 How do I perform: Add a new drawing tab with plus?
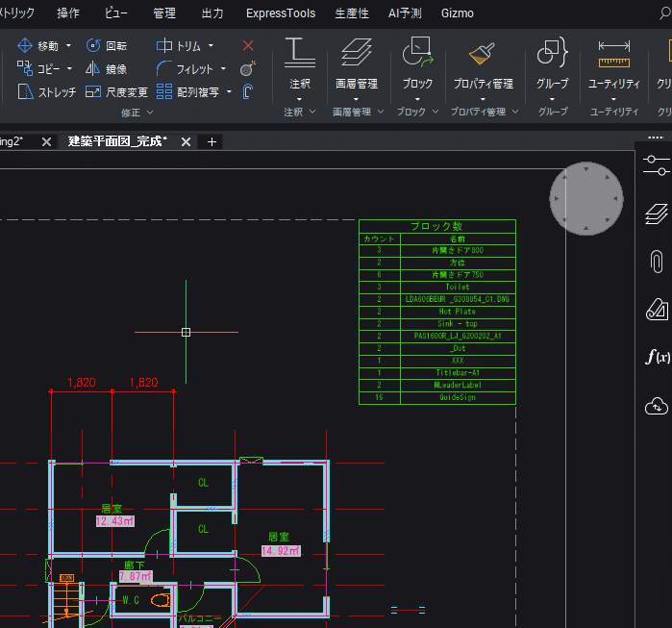[x=212, y=142]
